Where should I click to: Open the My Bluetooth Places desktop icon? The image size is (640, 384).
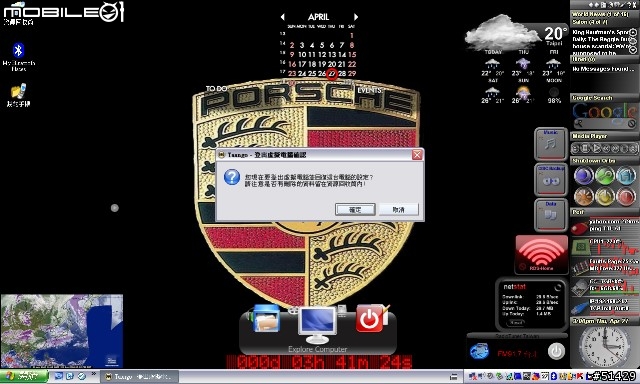point(18,56)
